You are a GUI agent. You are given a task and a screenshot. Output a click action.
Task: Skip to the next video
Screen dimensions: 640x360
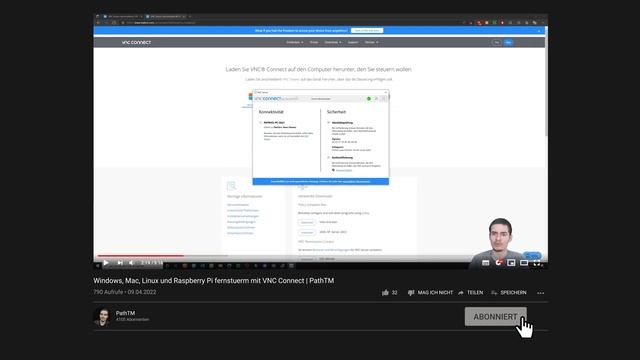[120, 263]
